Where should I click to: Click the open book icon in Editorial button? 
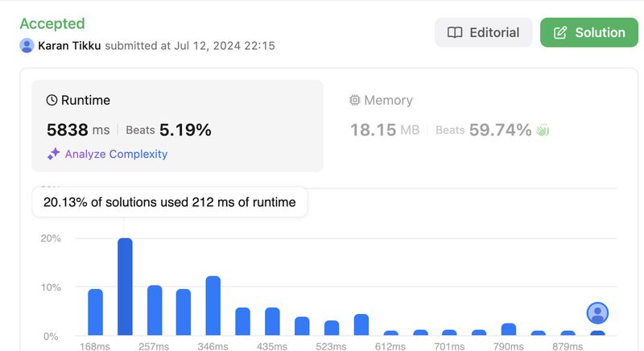pyautogui.click(x=455, y=32)
